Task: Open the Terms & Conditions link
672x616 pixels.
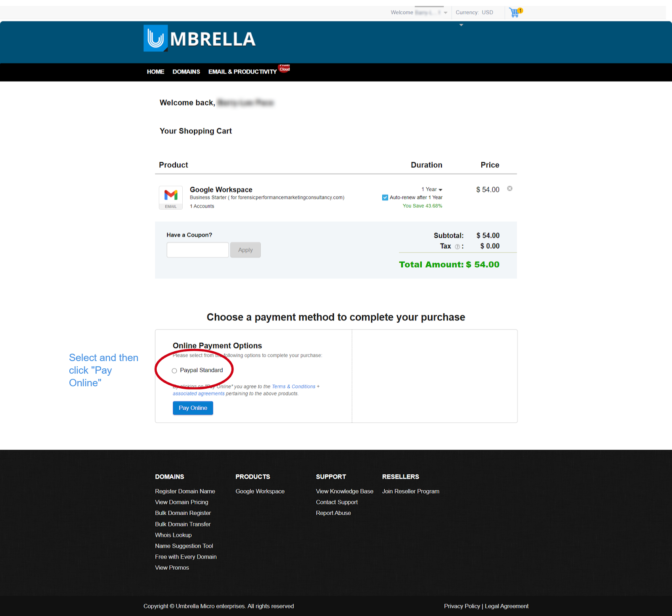Action: click(x=294, y=387)
